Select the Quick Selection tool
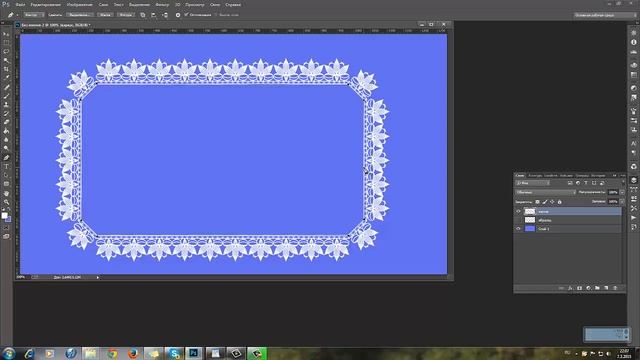The image size is (640, 360). [x=6, y=60]
